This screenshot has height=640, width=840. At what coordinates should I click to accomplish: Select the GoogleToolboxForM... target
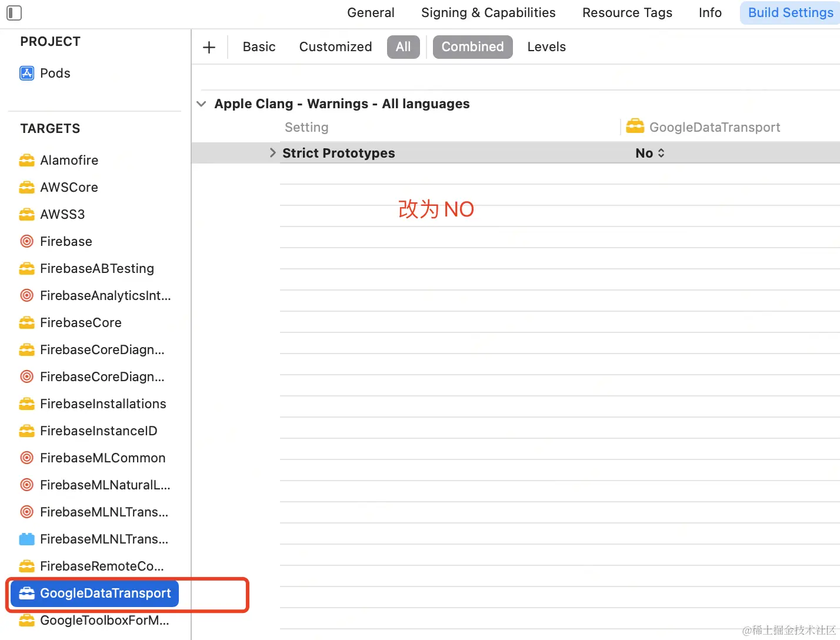105,620
